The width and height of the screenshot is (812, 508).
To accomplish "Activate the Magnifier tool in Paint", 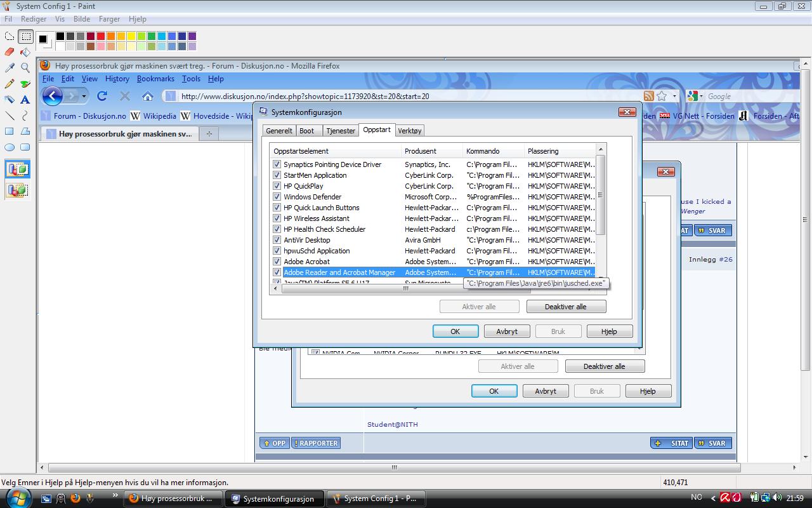I will (25, 67).
